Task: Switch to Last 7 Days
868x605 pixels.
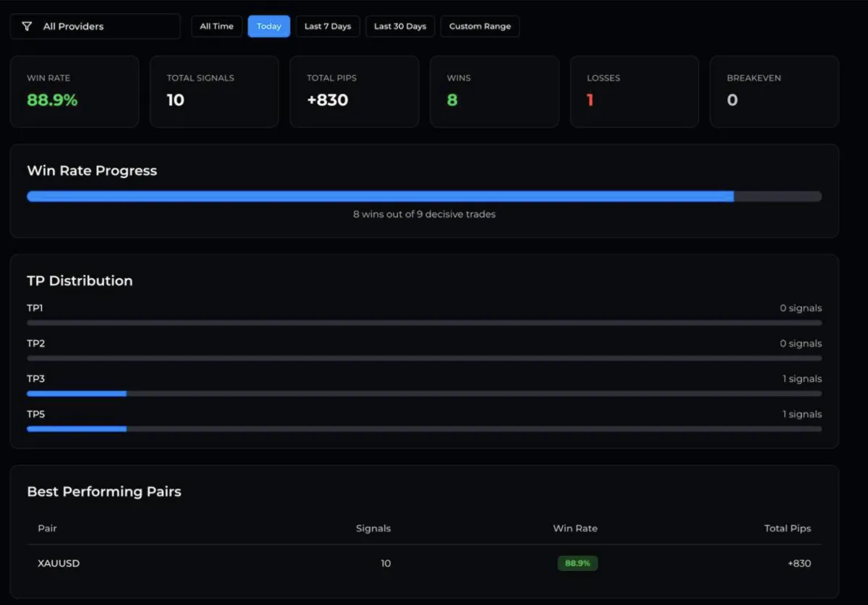Action: [328, 27]
